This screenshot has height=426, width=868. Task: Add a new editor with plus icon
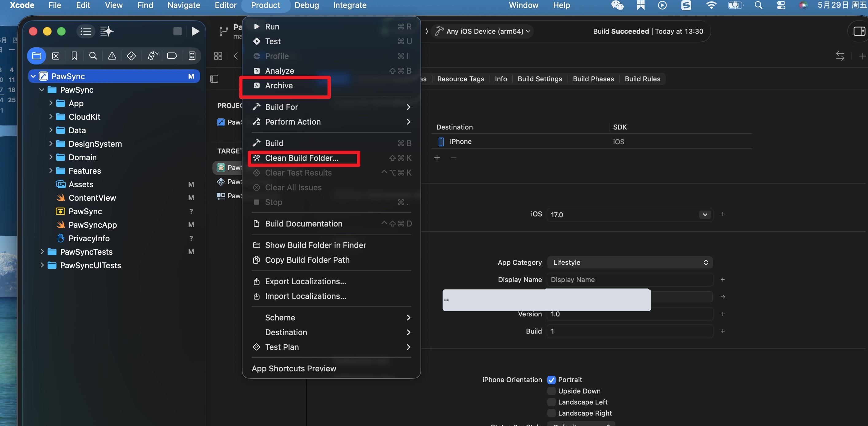(x=862, y=56)
